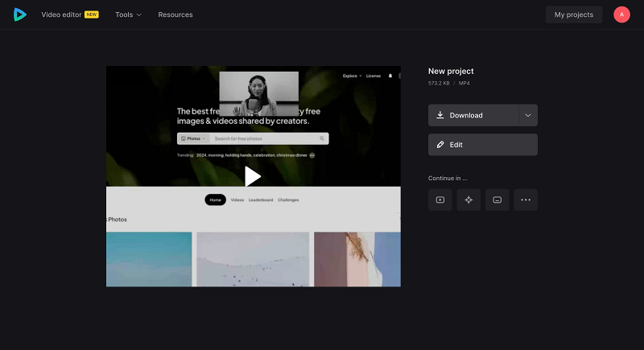Continue in the sparkle enhance tool icon
The width and height of the screenshot is (644, 350).
click(x=469, y=200)
